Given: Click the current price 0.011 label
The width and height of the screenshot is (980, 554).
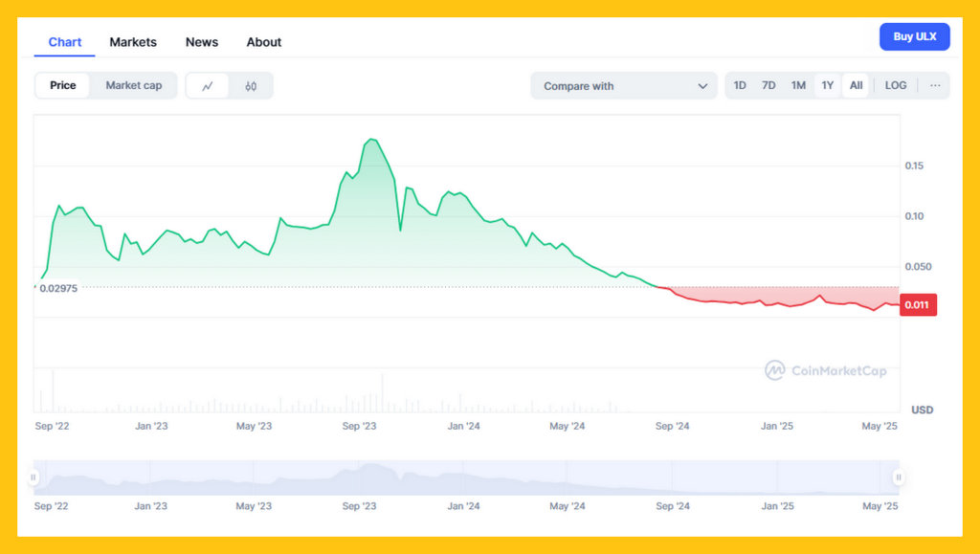Looking at the screenshot, I should 918,305.
